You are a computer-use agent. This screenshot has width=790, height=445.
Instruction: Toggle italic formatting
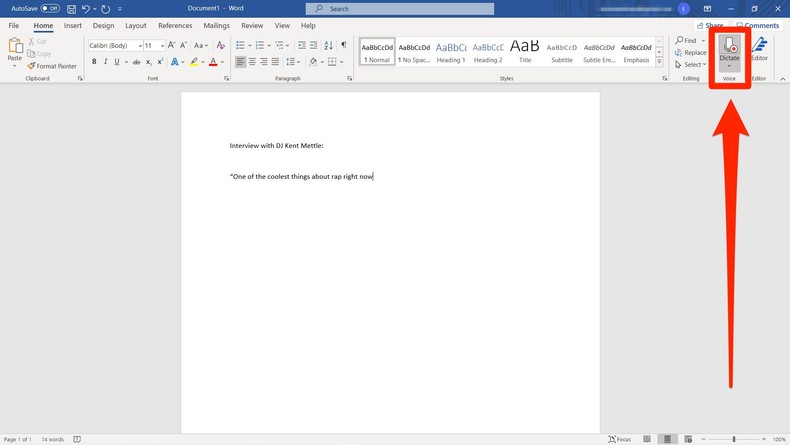pyautogui.click(x=105, y=62)
